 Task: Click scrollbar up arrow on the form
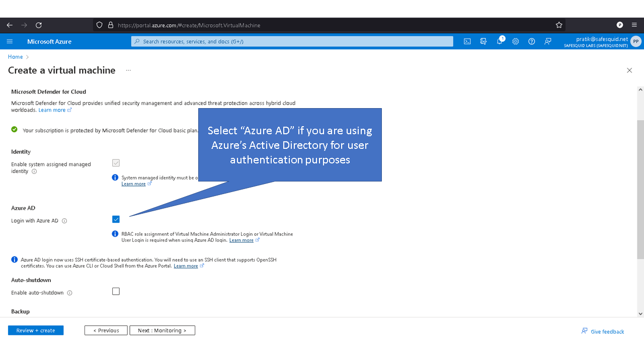point(640,90)
